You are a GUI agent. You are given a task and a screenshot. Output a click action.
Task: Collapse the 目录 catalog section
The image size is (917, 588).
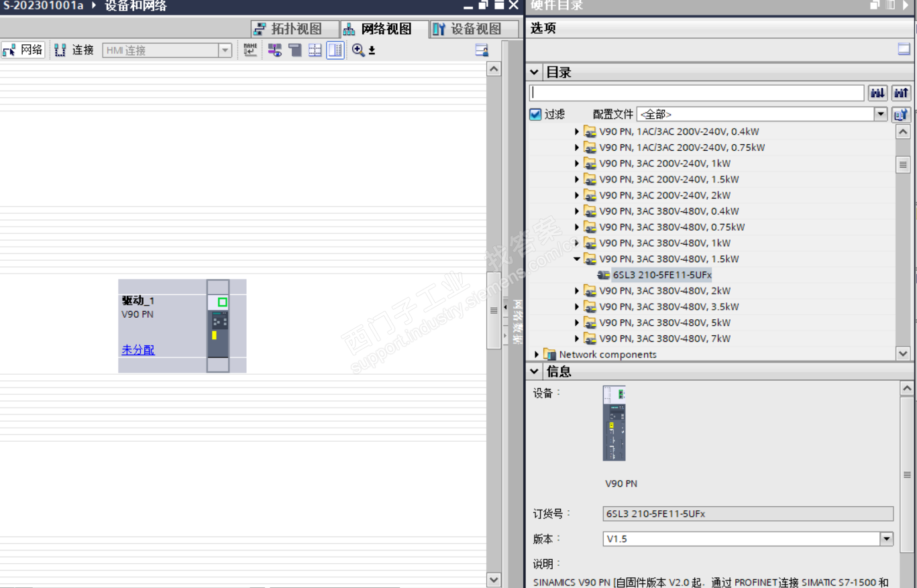pyautogui.click(x=535, y=72)
